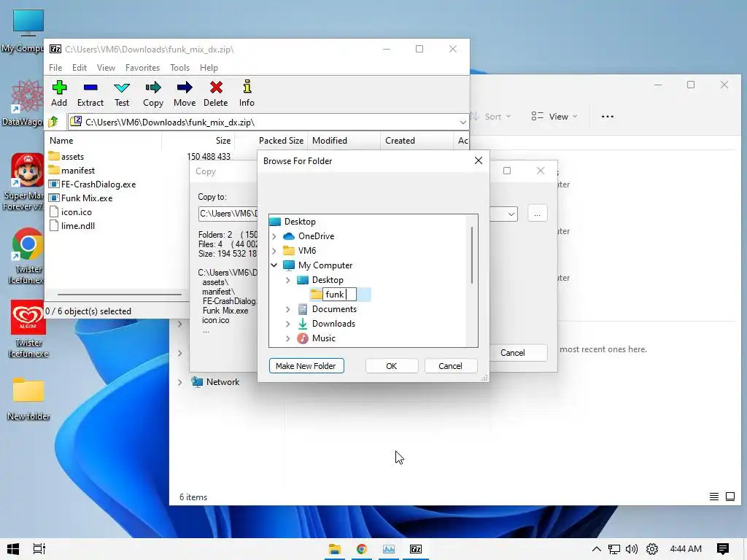
Task: Select FE-CrashDialog.exe in the file list
Action: (93, 184)
